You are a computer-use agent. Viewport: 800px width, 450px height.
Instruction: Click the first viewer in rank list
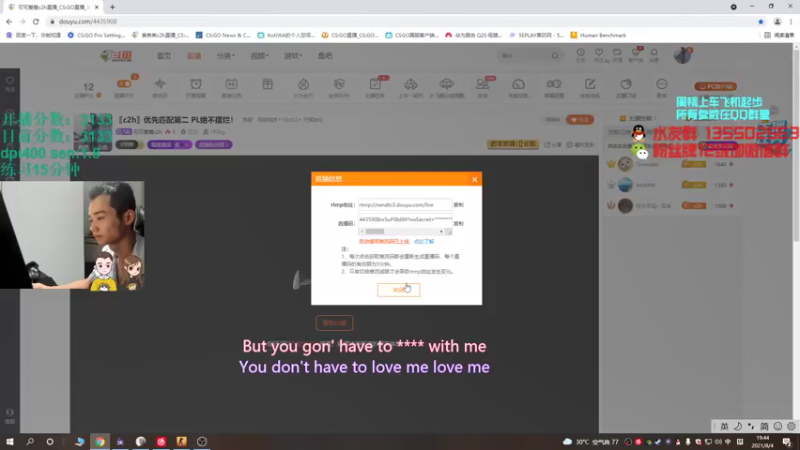[671, 164]
